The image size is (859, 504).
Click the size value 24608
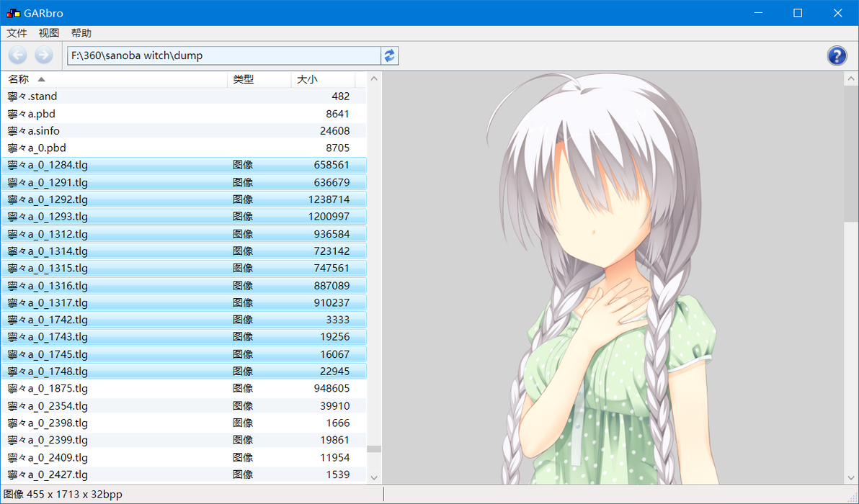tap(334, 131)
